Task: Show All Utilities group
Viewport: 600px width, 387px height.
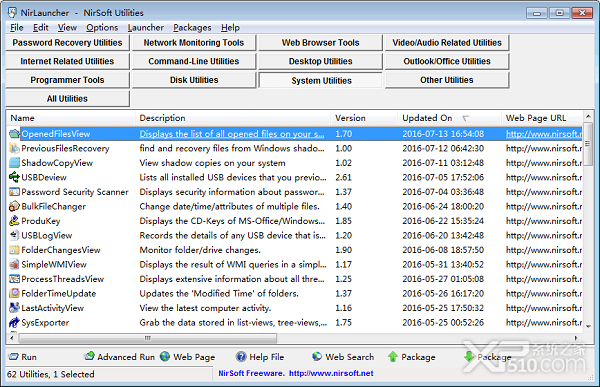Action: point(67,99)
